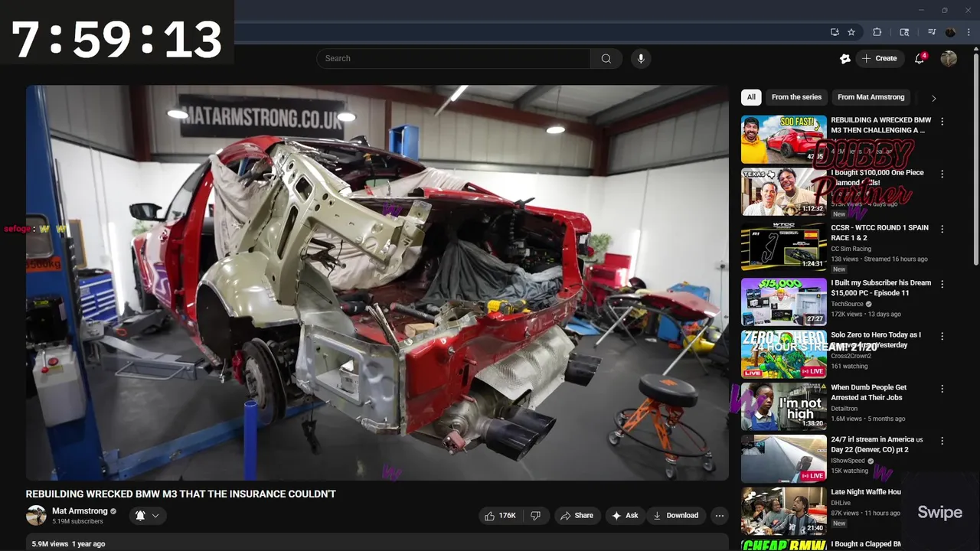
Task: Click into the YouTube search field
Action: pyautogui.click(x=453, y=58)
